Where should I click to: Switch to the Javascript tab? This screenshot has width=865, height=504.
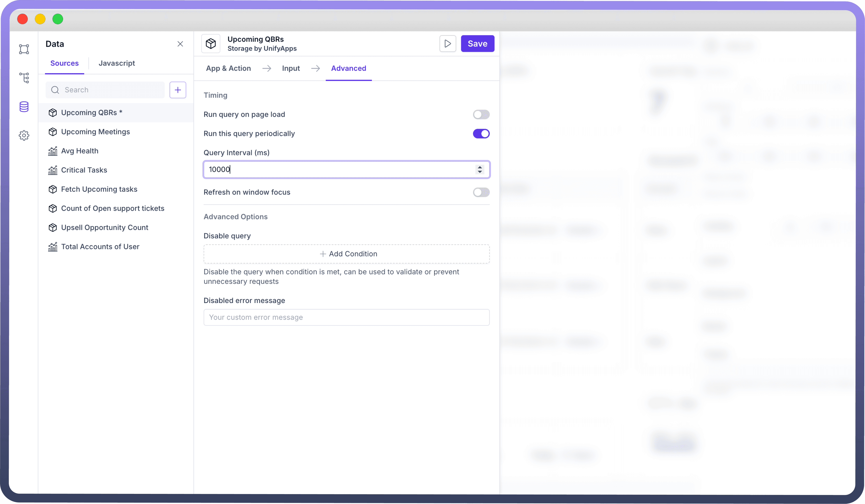point(117,63)
